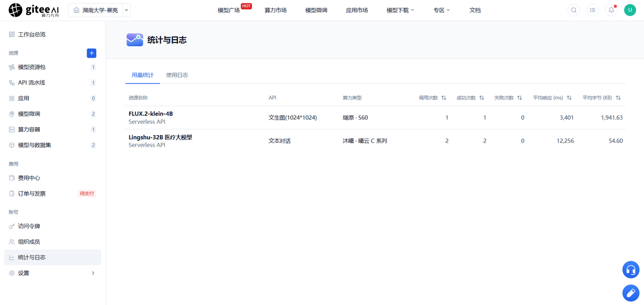The width and height of the screenshot is (644, 305).
Task: Open 费用中心 in sidebar
Action: (29, 178)
